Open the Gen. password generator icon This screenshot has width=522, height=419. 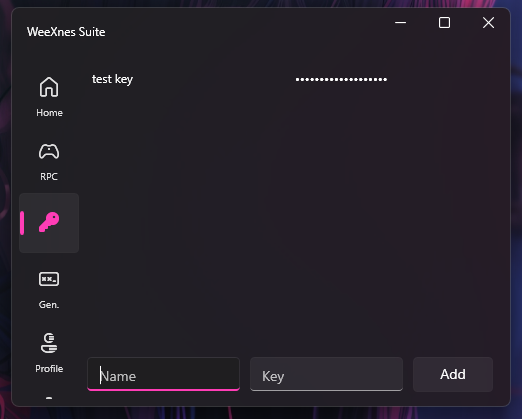click(49, 279)
